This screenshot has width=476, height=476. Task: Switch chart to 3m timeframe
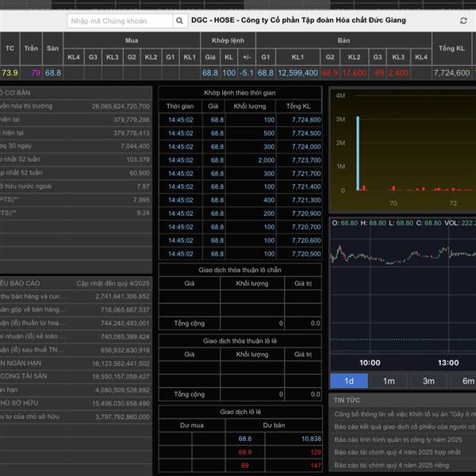pos(428,381)
